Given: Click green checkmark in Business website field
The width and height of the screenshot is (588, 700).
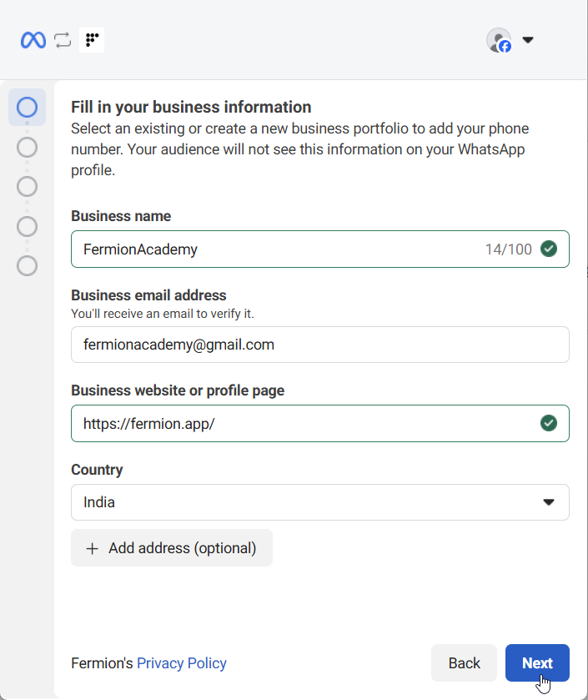Looking at the screenshot, I should point(548,423).
